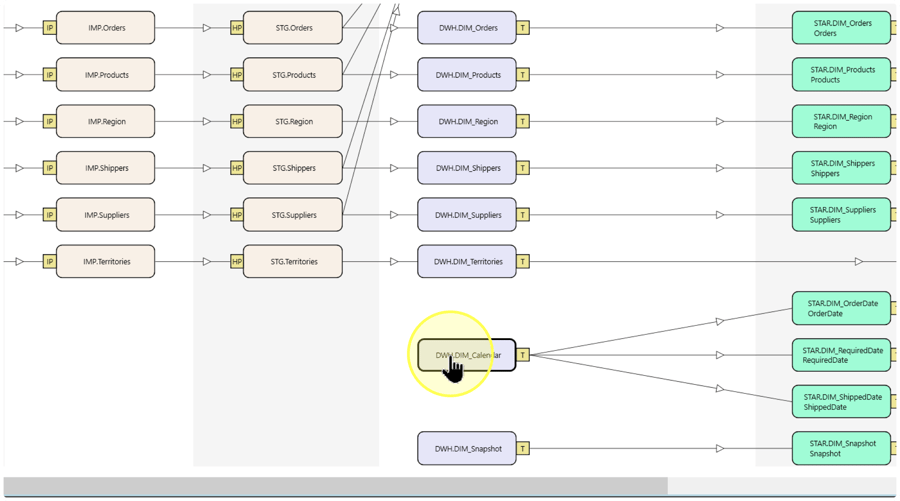Click the T badge on DWH.DIM_Snapshot
The height and width of the screenshot is (501, 900).
523,448
